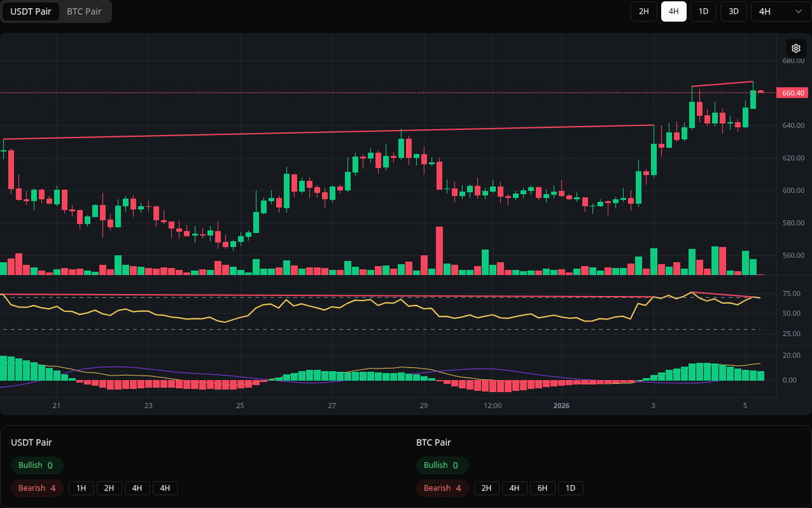
Task: Activate the highlighted 4H timeframe toggle
Action: (x=673, y=12)
